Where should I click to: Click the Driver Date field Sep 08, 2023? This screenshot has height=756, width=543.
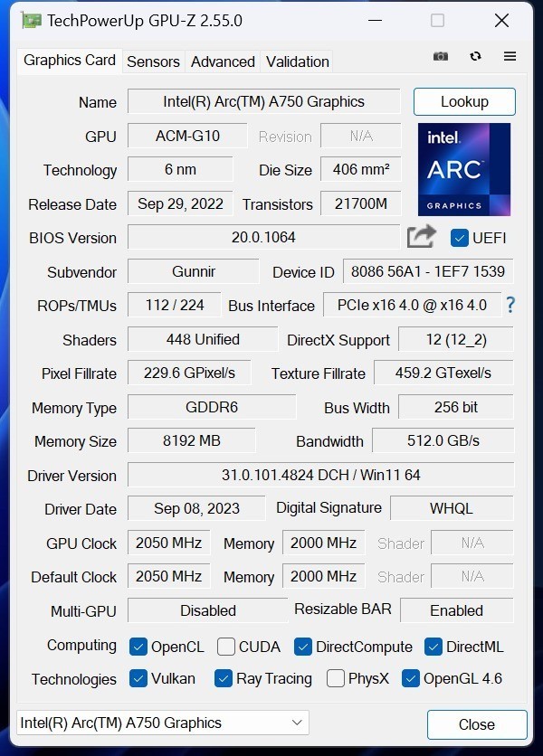[196, 508]
